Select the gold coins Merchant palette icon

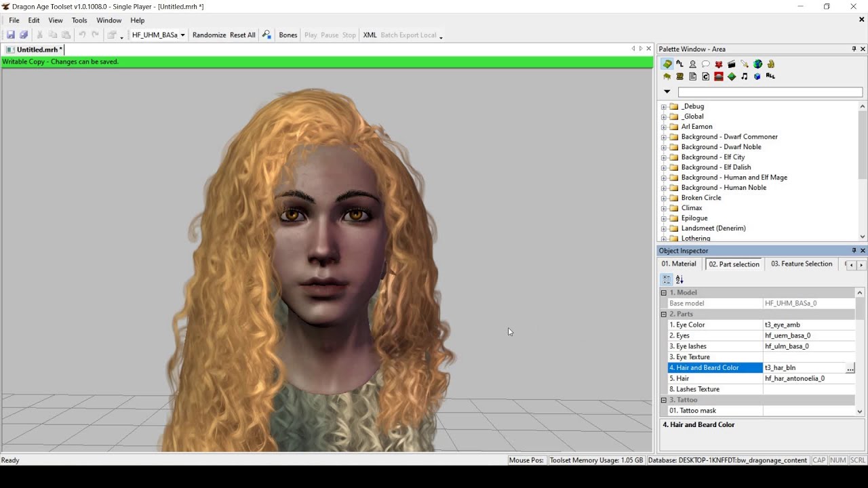tap(770, 64)
